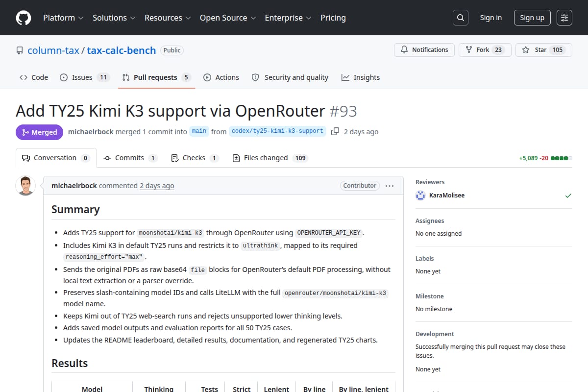Open comment options three-dot menu
Screen dimensions: 588x392
[390, 186]
